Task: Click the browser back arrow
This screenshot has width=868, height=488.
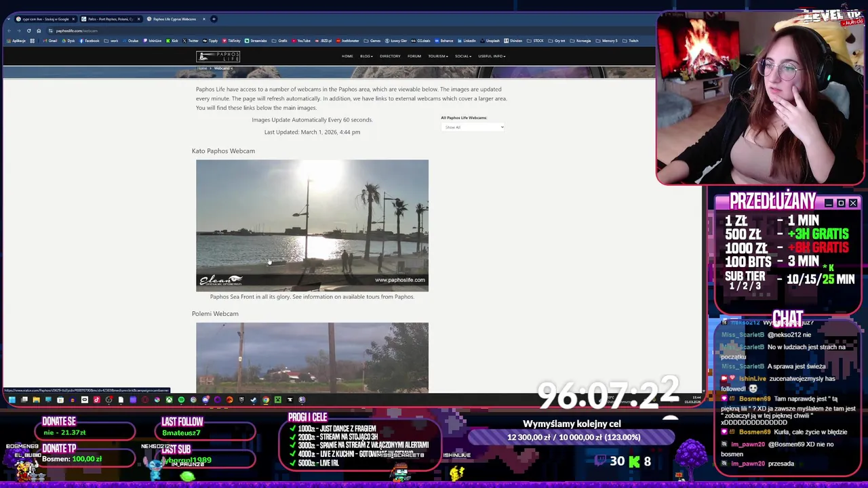Action: click(x=9, y=30)
